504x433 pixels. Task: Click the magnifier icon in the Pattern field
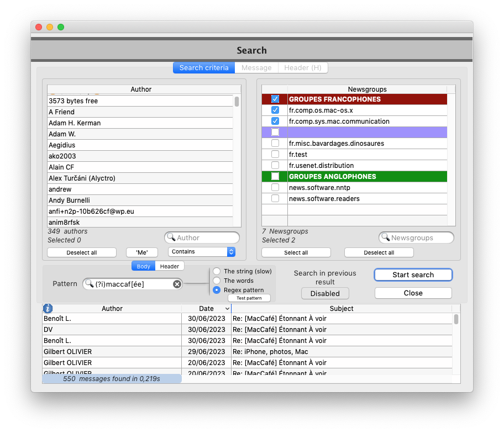pyautogui.click(x=89, y=284)
